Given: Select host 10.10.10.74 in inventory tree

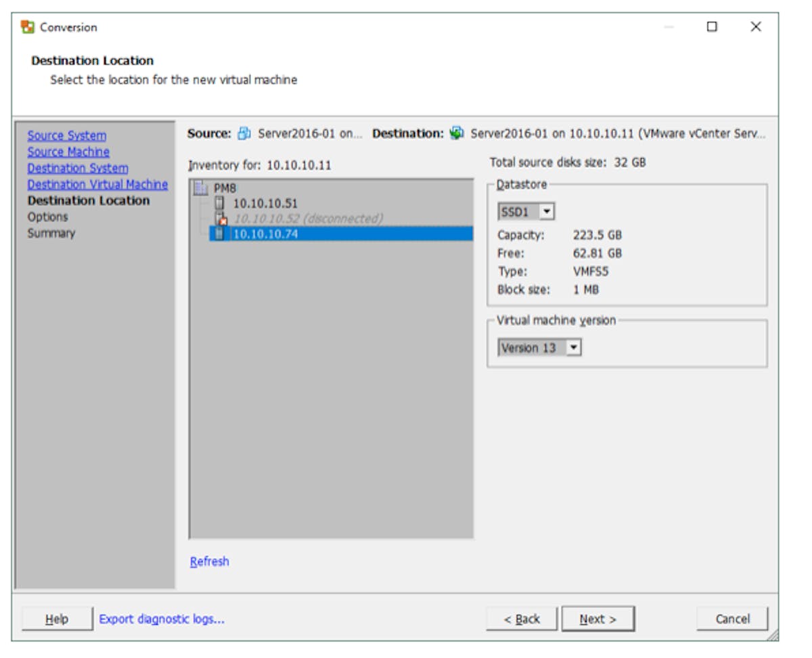Looking at the screenshot, I should (265, 234).
